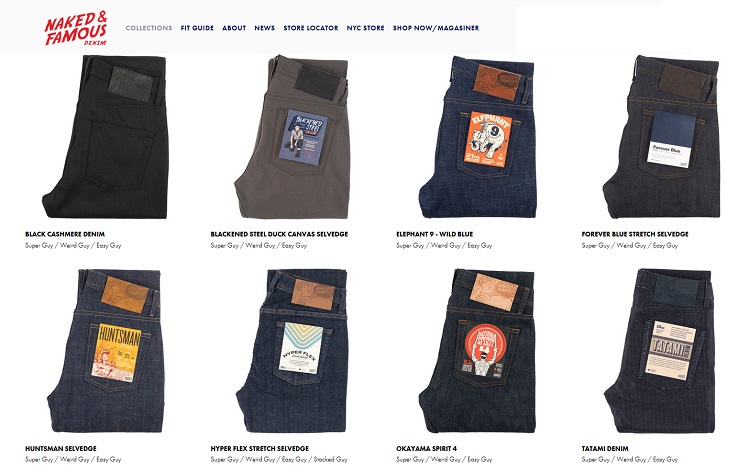Select the Blackened Steel Duck Canvas jeans image
Image resolution: width=750 pixels, height=475 pixels.
(292, 137)
